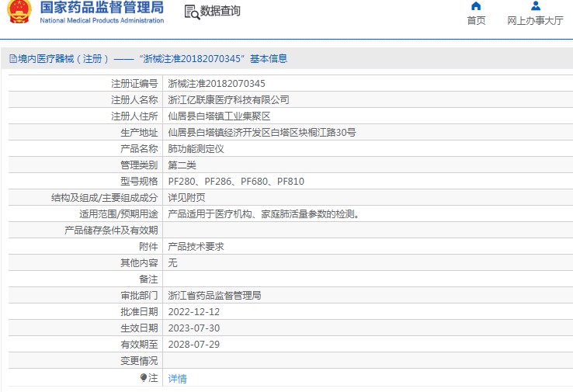Click the 变更情况 row label

pyautogui.click(x=139, y=361)
